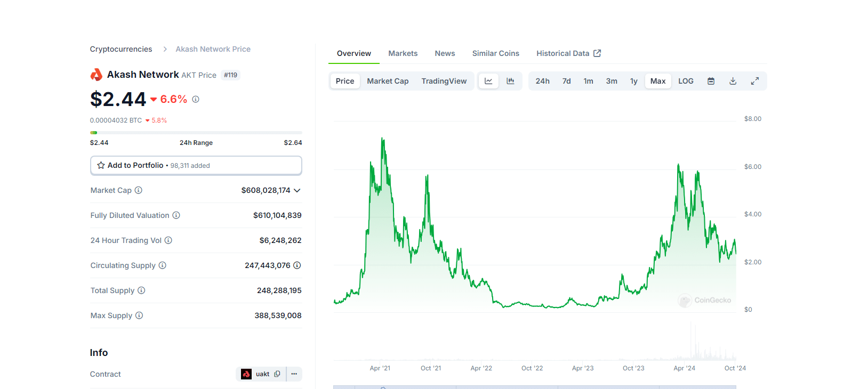Image resolution: width=868 pixels, height=389 pixels.
Task: Expand chart to fullscreen
Action: (755, 81)
